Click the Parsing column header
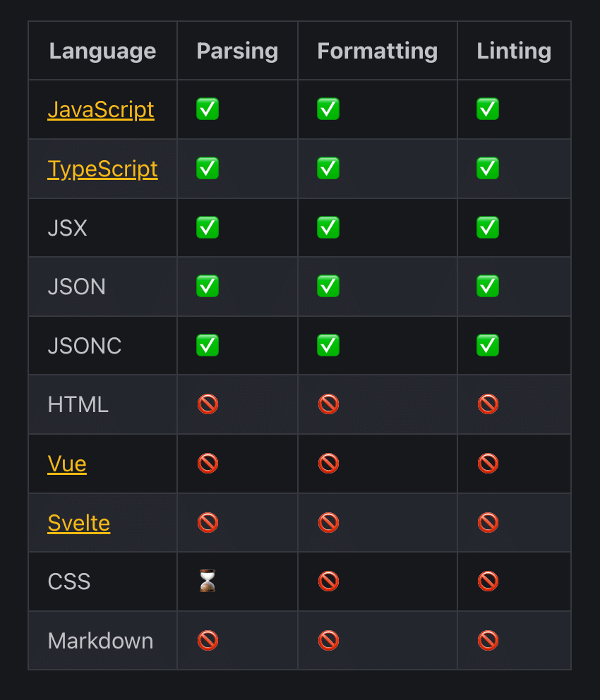Screen dimensions: 600x700 [x=237, y=50]
